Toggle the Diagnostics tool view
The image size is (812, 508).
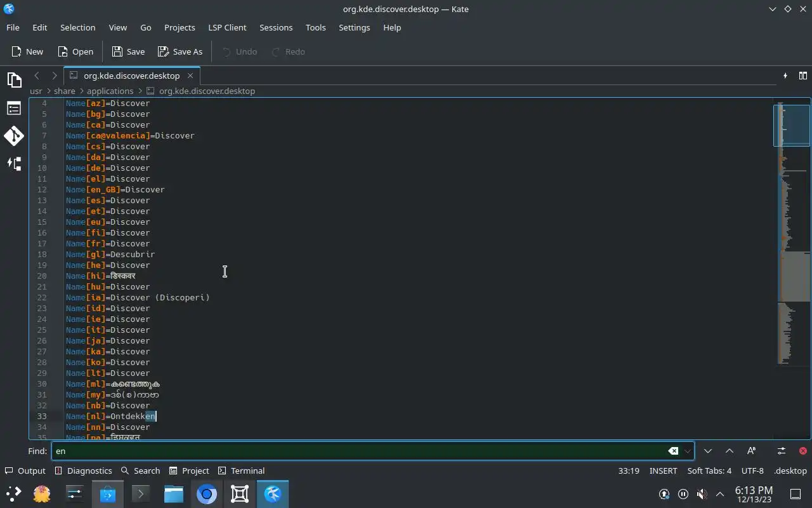pyautogui.click(x=83, y=471)
